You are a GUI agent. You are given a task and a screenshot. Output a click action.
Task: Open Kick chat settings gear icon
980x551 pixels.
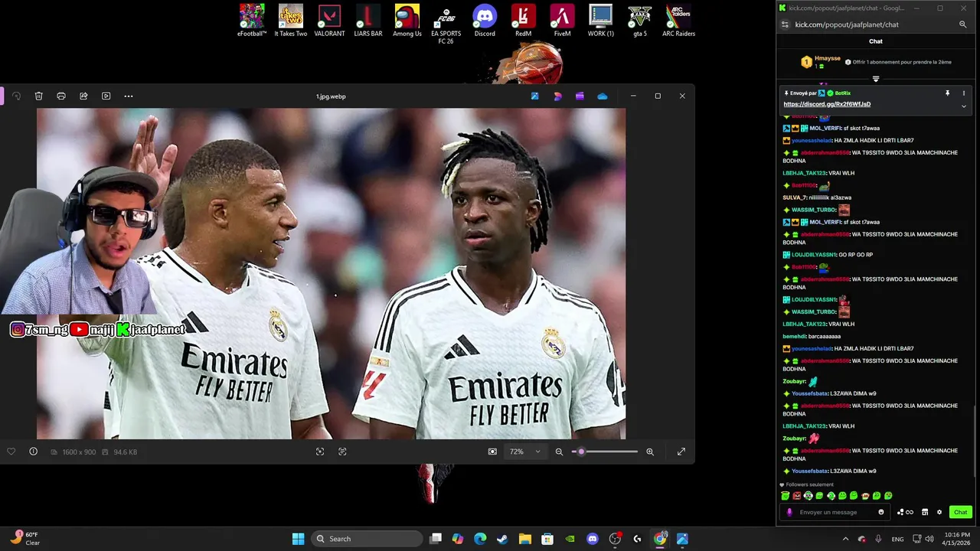click(939, 512)
